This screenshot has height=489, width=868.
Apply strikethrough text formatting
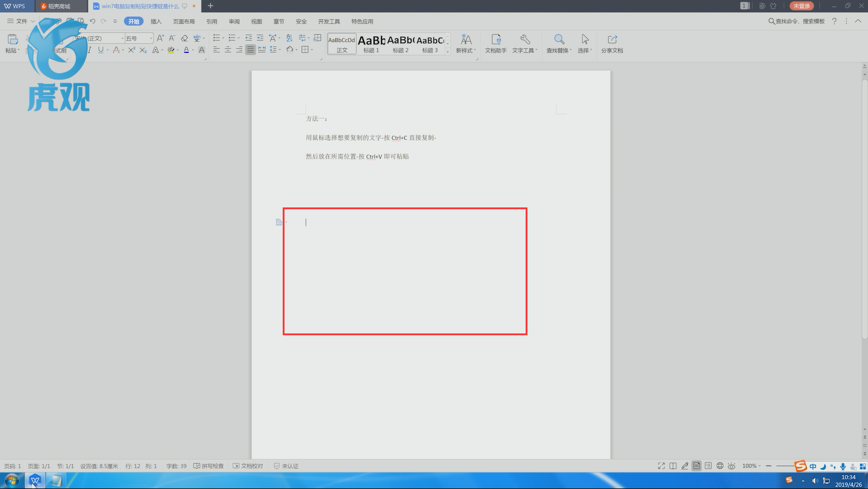116,50
